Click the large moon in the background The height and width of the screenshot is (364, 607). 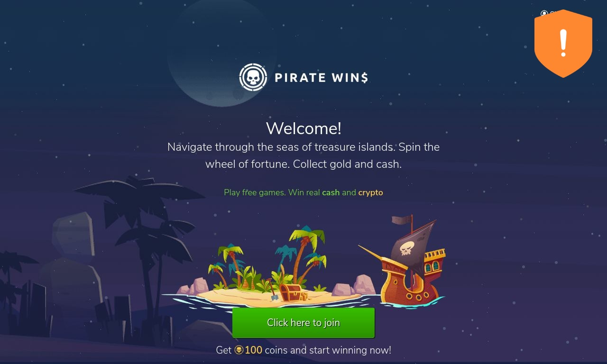coord(221,53)
